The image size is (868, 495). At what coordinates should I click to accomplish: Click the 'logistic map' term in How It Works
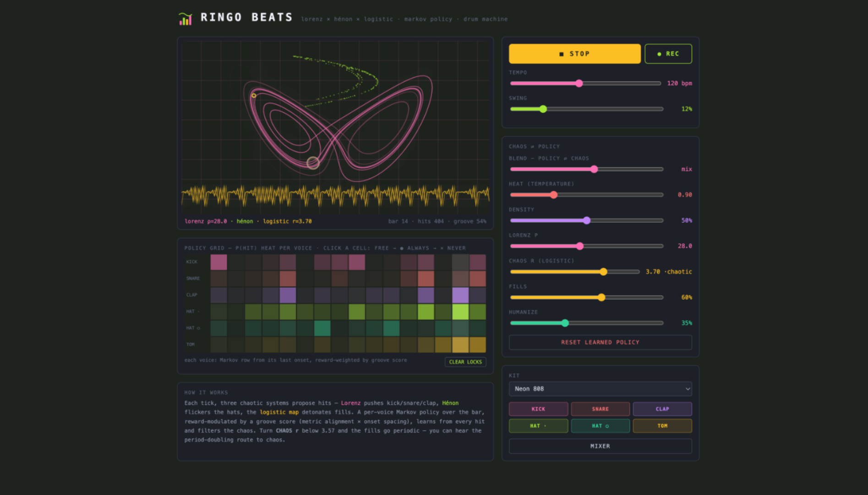(279, 412)
